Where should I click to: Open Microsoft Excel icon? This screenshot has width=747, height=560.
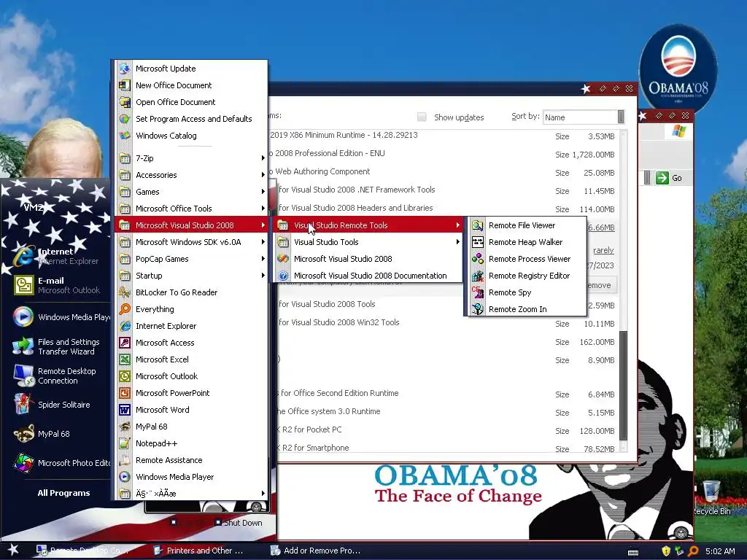[x=125, y=359]
